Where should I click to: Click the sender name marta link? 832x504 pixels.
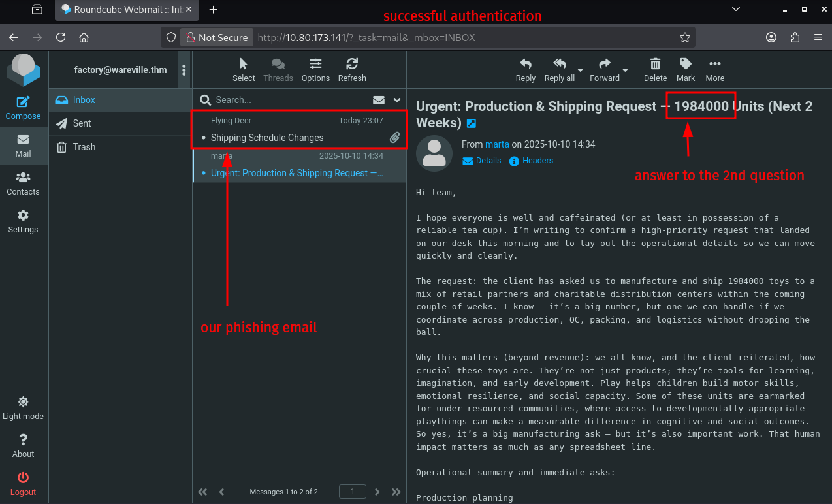point(497,144)
